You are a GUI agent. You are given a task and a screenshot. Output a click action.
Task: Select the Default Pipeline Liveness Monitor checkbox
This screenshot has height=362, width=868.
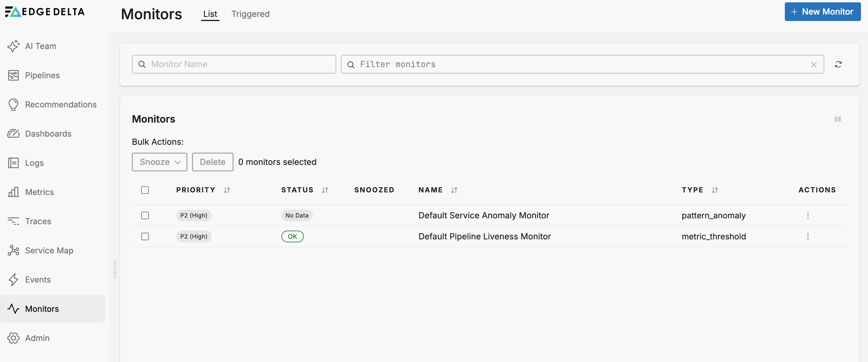pos(145,236)
